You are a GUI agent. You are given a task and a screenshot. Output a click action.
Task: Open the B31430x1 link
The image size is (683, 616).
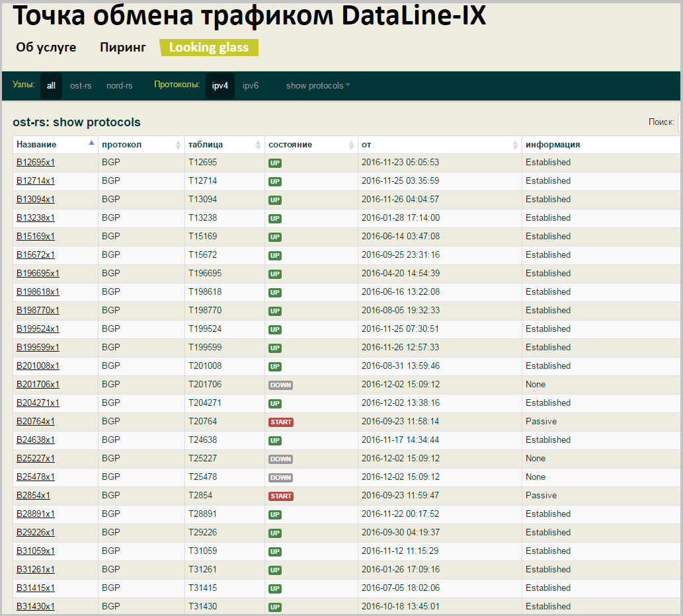36,607
